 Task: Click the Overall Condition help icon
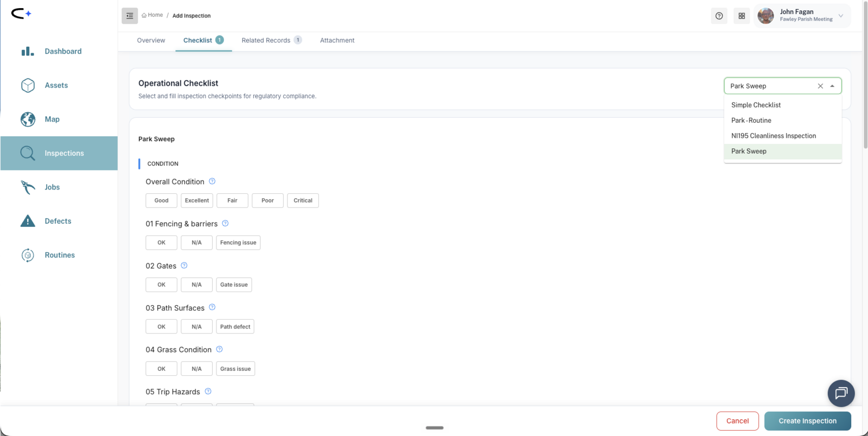click(x=212, y=181)
